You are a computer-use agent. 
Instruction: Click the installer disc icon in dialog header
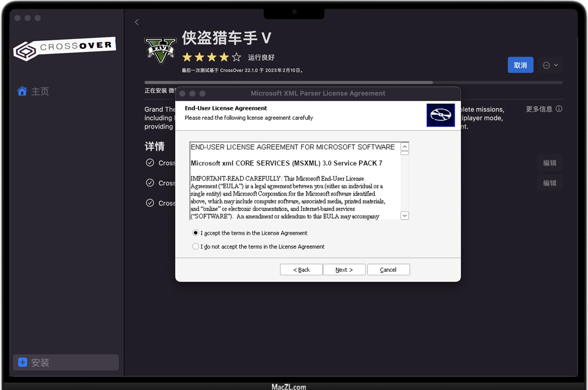pos(440,115)
